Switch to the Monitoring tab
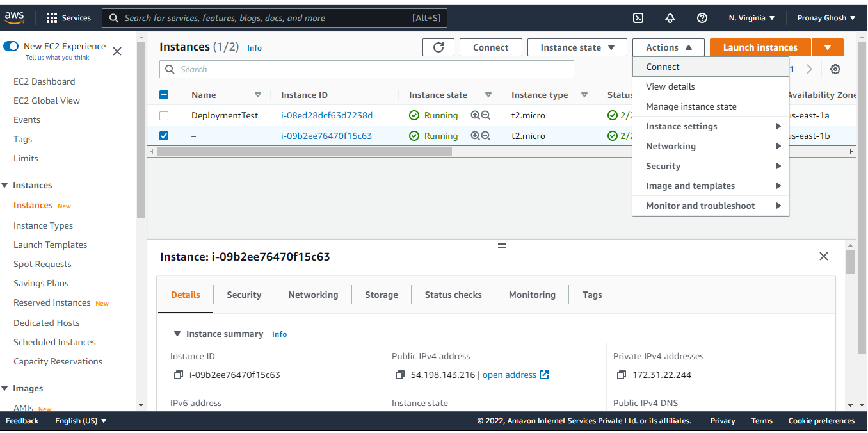 pyautogui.click(x=532, y=295)
